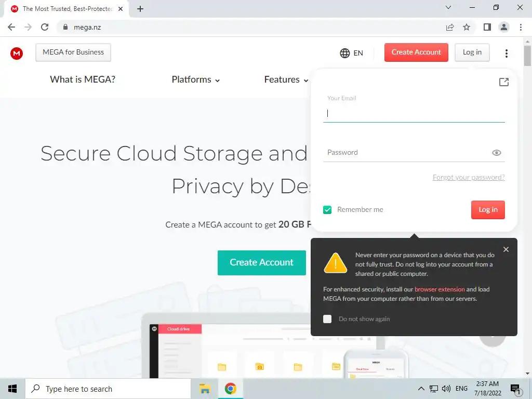Screen dimensions: 532x399
Task: Click the ENG input language indicator
Action: 461,389
